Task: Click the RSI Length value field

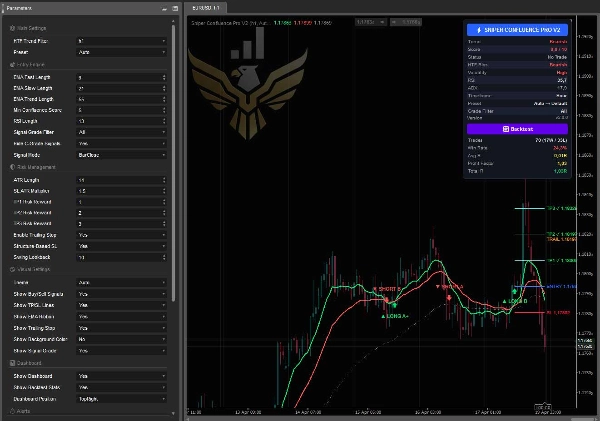Action: 119,121
